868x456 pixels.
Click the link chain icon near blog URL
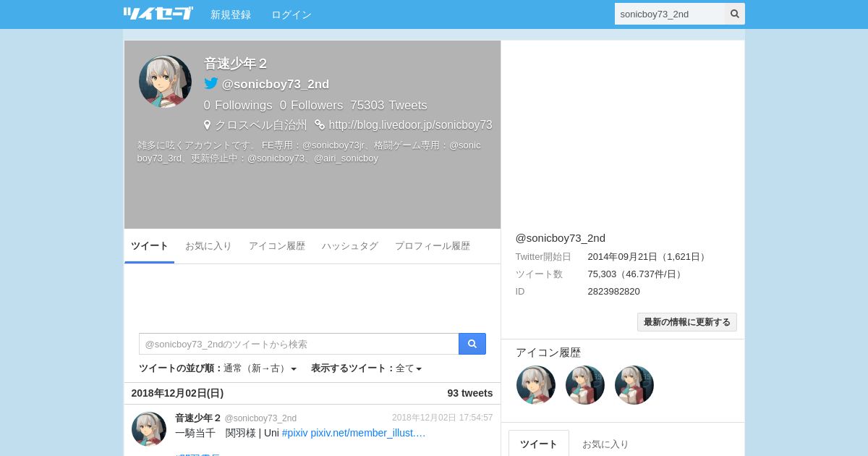point(320,124)
